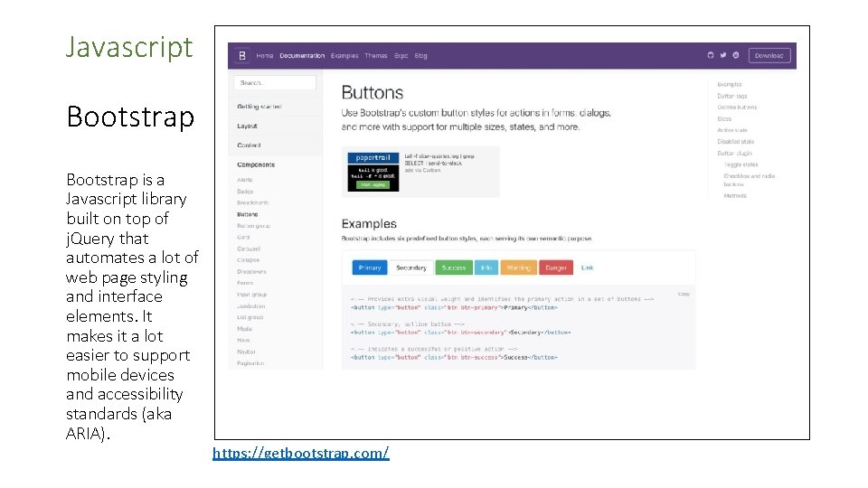The image size is (868, 488).
Task: Open Pagination in the sidebar
Action: click(x=250, y=363)
